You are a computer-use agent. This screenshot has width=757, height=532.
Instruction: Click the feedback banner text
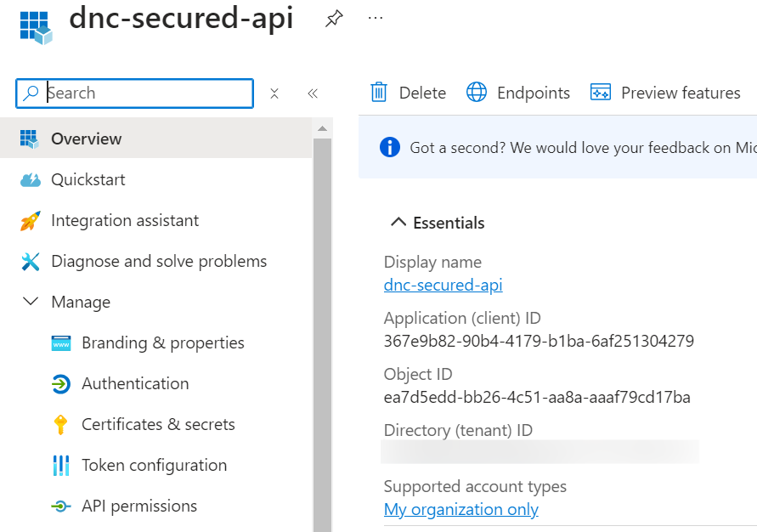point(583,147)
